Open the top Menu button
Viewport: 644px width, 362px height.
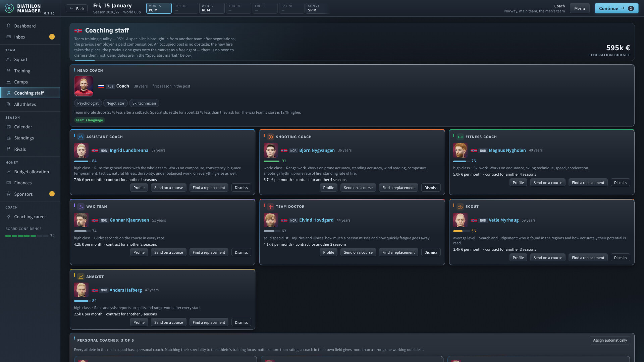coord(579,8)
